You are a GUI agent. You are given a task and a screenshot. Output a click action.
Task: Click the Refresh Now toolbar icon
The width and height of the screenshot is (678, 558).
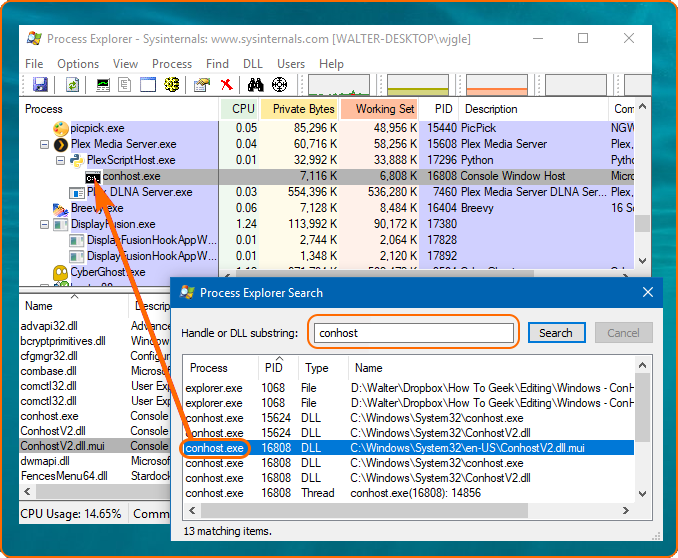(72, 84)
